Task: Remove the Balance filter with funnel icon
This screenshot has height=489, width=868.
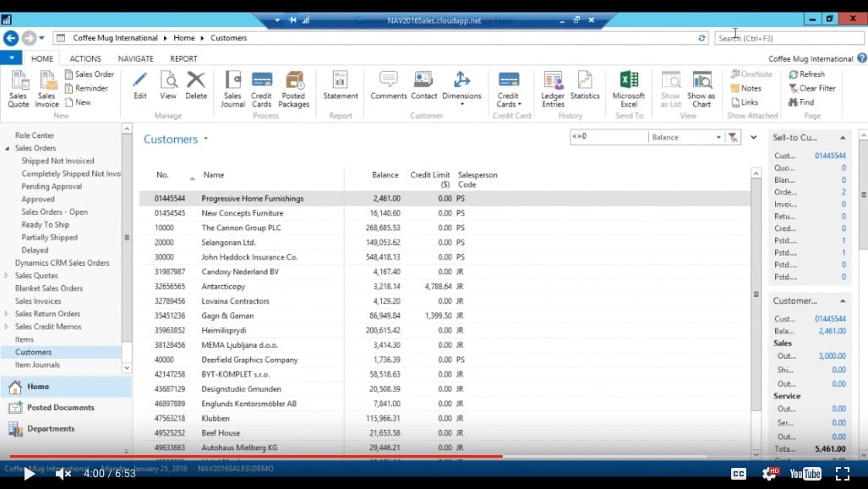Action: (733, 138)
